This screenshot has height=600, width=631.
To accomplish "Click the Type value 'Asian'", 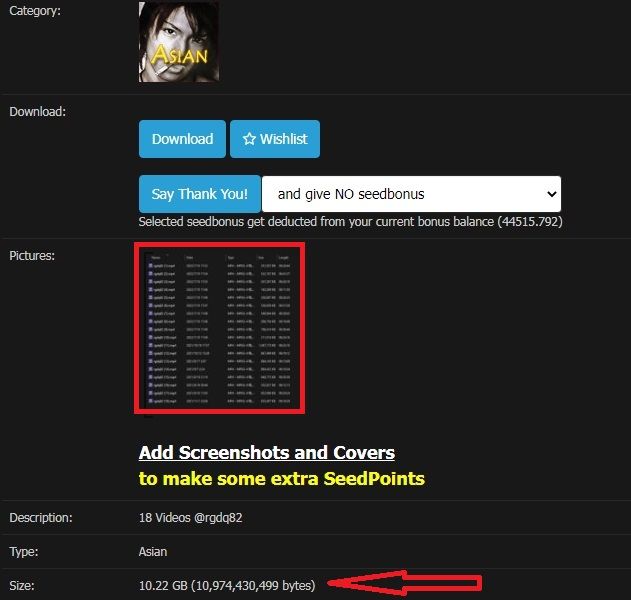I will click(153, 551).
